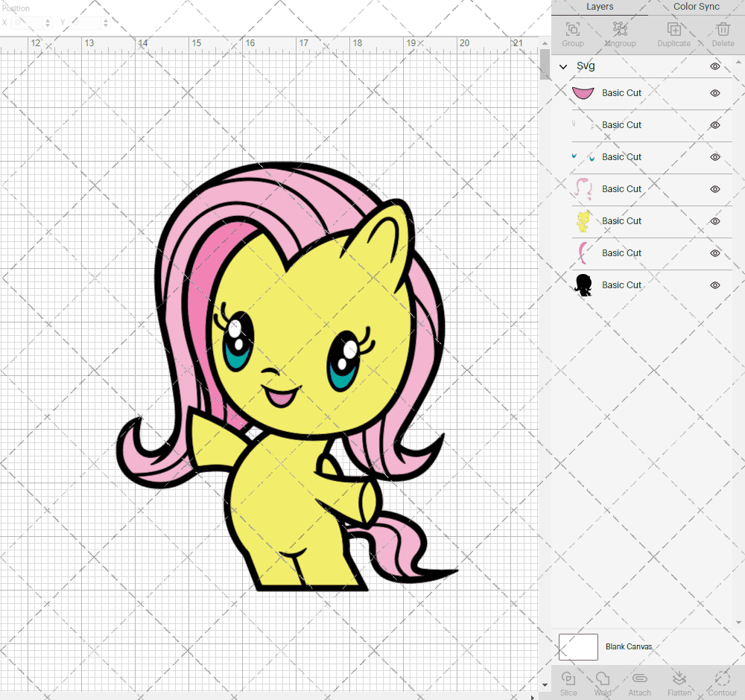Click the Ungroup icon
The width and height of the screenshot is (745, 700).
620,30
